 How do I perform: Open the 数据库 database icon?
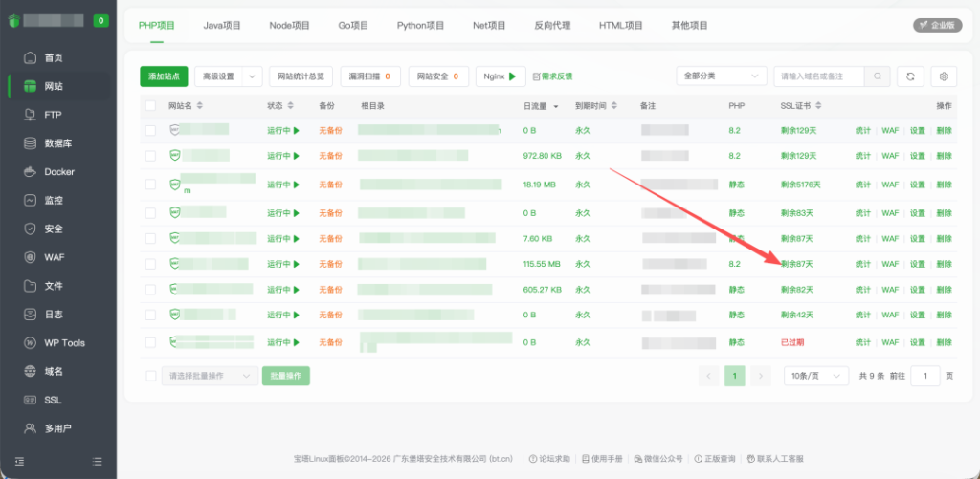[x=30, y=143]
